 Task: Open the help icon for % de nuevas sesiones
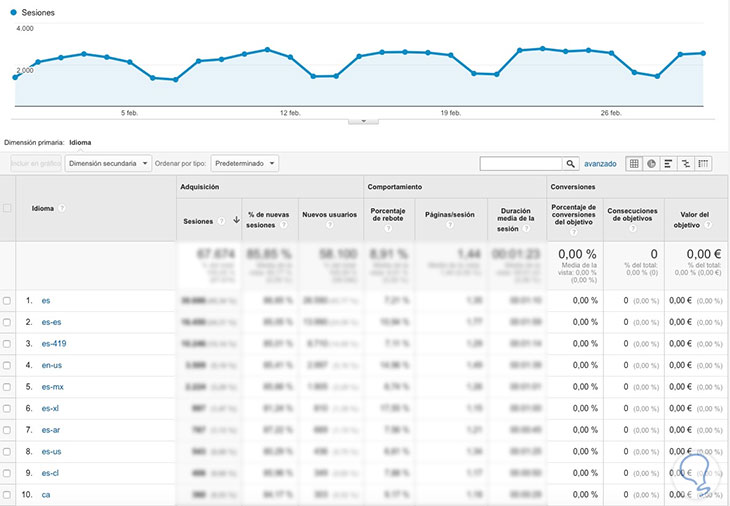pyautogui.click(x=283, y=225)
